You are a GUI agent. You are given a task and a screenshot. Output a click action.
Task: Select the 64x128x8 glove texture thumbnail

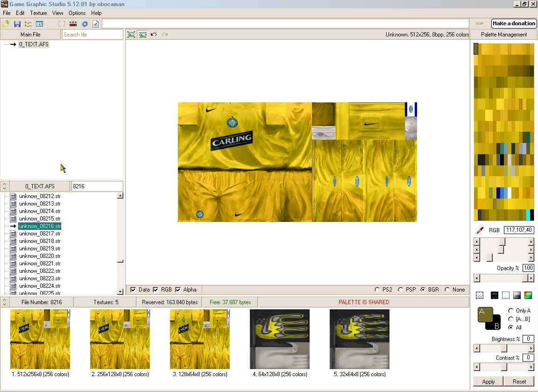click(x=280, y=339)
